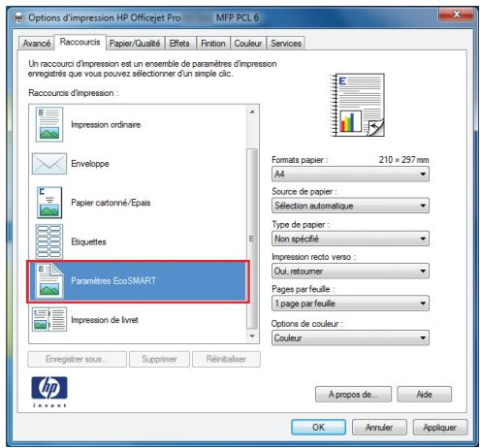Click the Annuler button

[379, 428]
